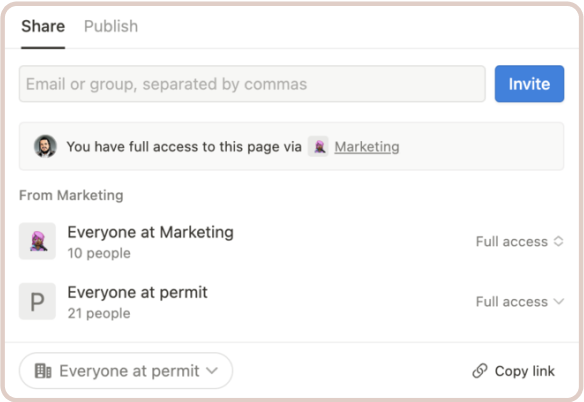This screenshot has height=402, width=584.
Task: Open Full access selector for Marketing
Action: (x=520, y=241)
